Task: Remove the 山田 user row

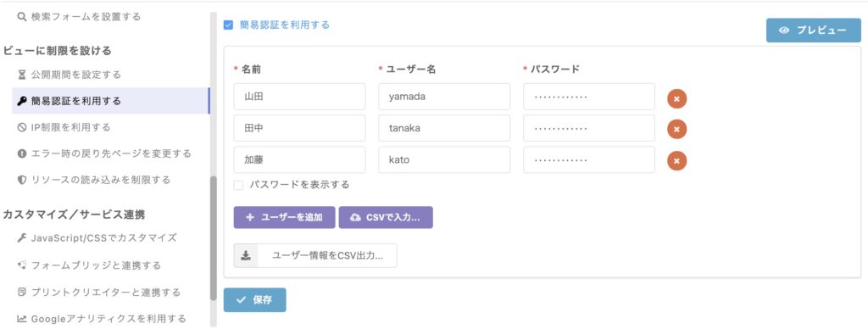Action: pos(676,99)
